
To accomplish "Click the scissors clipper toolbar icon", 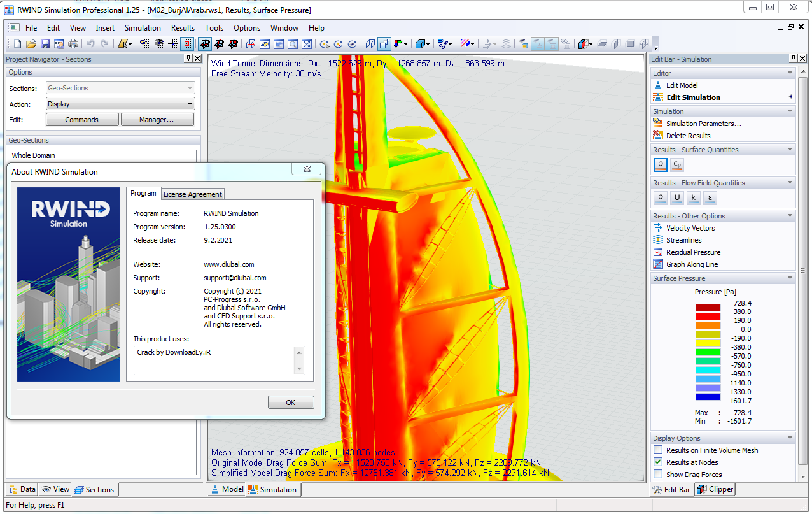I will pos(443,44).
